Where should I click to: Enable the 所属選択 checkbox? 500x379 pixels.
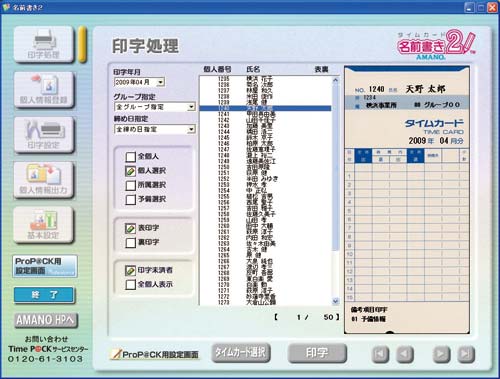[x=131, y=185]
